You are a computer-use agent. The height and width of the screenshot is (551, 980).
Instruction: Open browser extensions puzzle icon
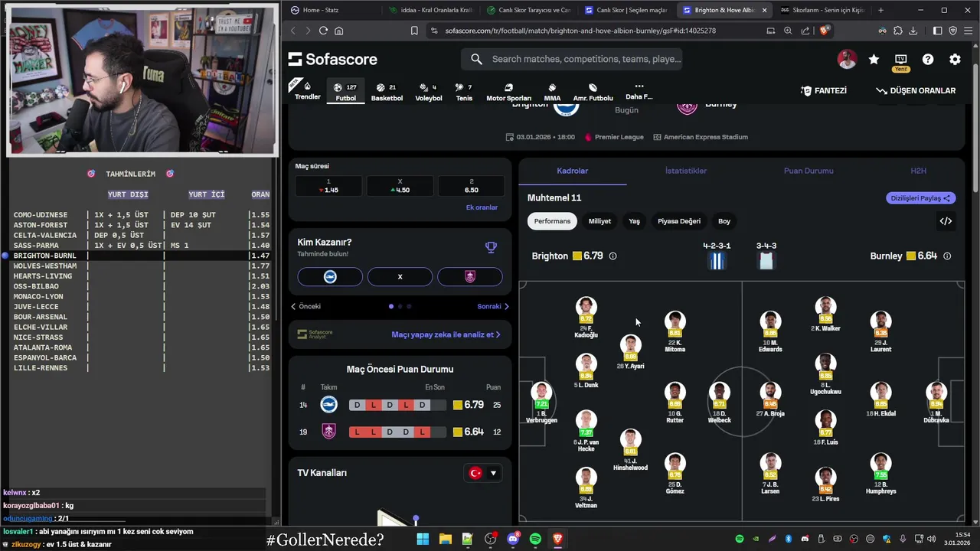897,31
